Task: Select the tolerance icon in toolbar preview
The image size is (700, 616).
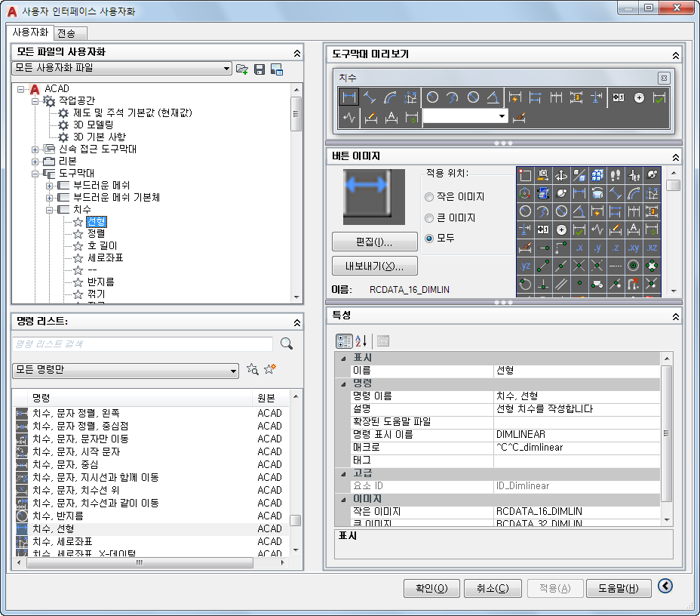Action: pyautogui.click(x=619, y=97)
